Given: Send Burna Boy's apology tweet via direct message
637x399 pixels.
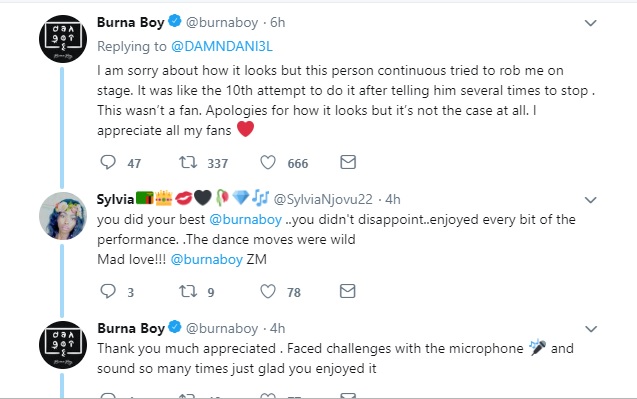Looking at the screenshot, I should pyautogui.click(x=348, y=162).
